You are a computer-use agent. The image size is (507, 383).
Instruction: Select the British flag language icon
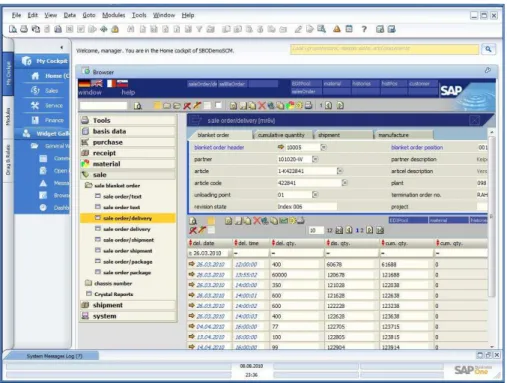click(97, 83)
